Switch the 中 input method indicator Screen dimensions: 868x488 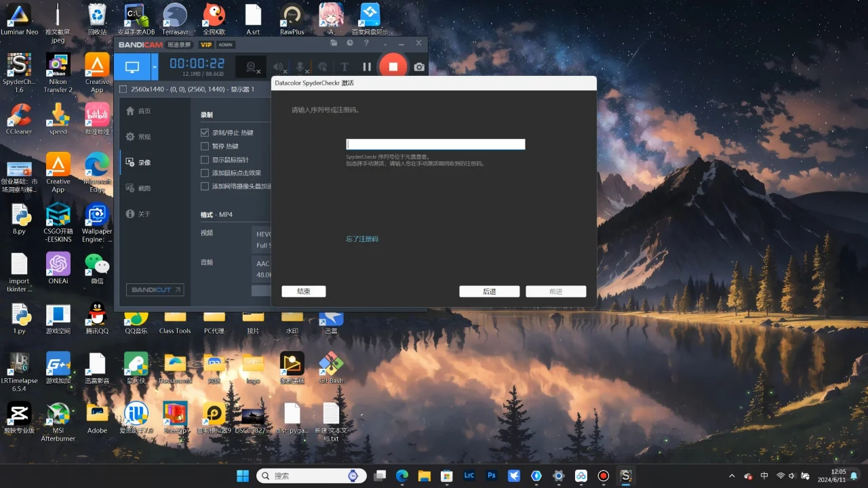pos(765,476)
